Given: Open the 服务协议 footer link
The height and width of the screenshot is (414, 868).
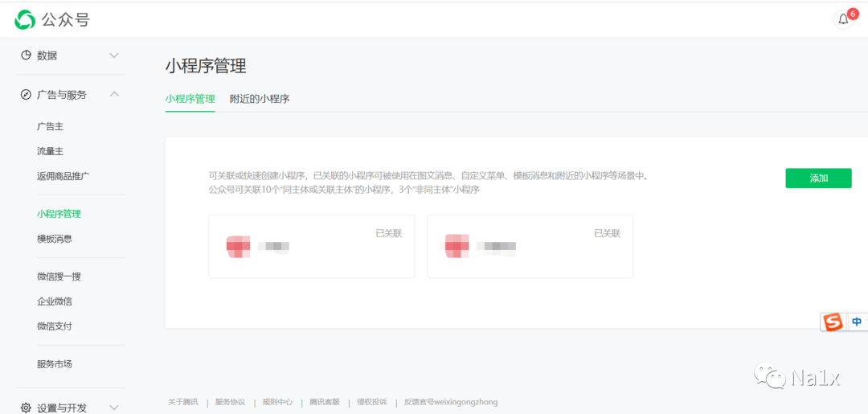Looking at the screenshot, I should [x=230, y=402].
